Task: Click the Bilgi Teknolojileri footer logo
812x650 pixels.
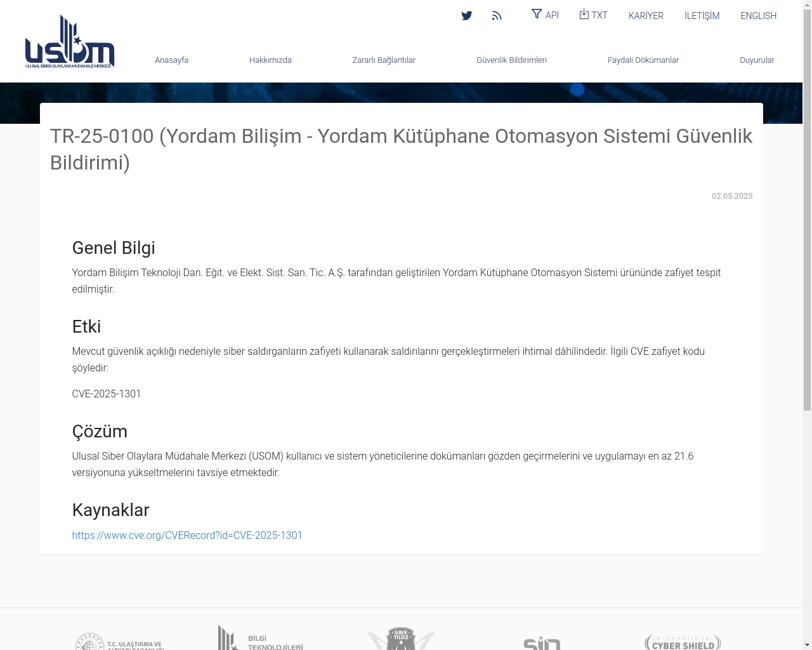Action: (261, 638)
